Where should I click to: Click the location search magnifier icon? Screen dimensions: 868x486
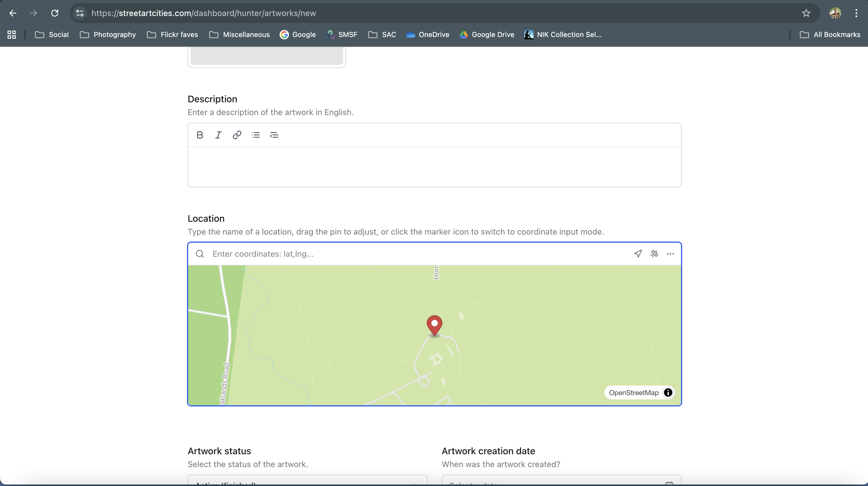[x=200, y=254]
